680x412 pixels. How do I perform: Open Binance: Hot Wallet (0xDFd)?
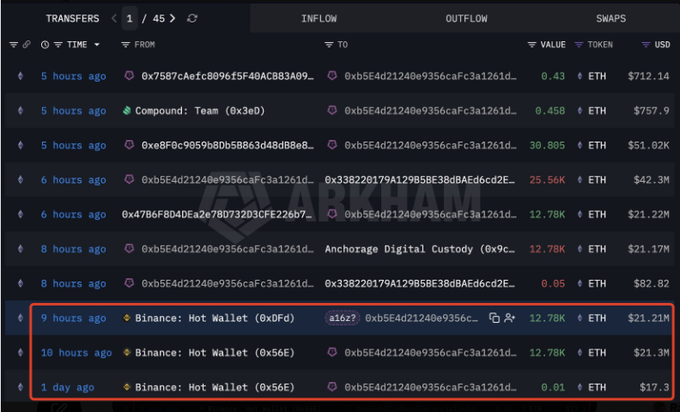(x=215, y=318)
